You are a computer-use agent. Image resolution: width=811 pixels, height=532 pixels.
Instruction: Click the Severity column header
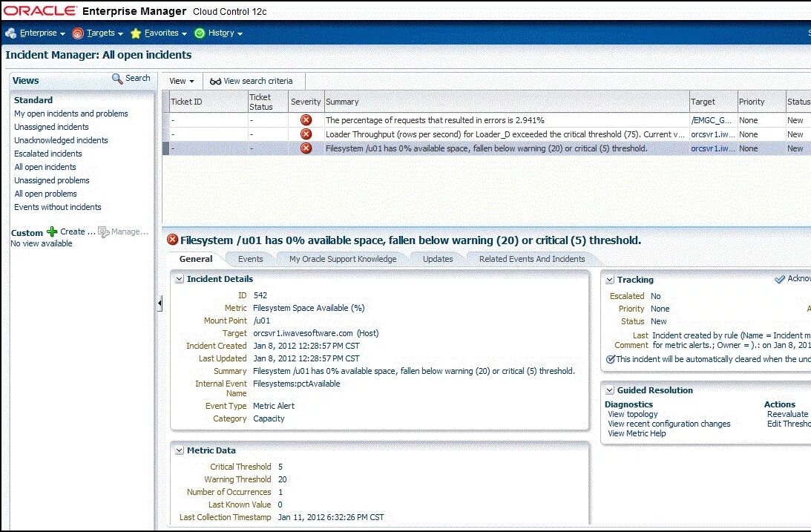(x=306, y=102)
